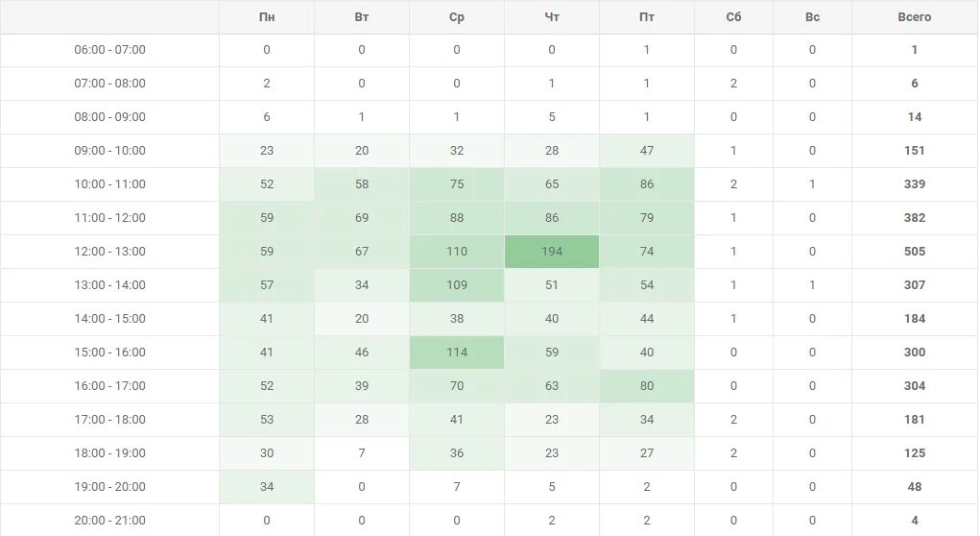This screenshot has height=536, width=980.
Task: Click the 505 total value
Action: (x=915, y=252)
